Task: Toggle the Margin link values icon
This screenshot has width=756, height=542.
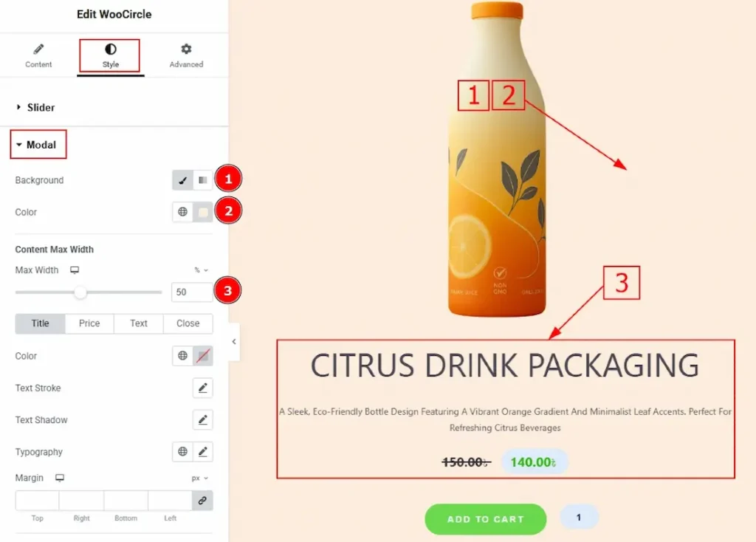Action: click(x=202, y=501)
